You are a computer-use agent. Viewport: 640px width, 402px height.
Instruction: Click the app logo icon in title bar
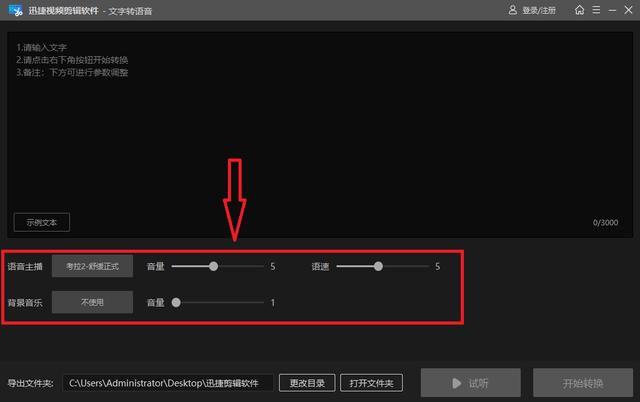coord(15,10)
